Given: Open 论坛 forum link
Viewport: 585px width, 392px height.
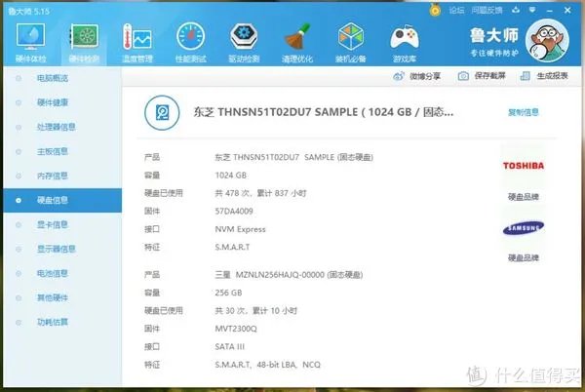Looking at the screenshot, I should 456,10.
